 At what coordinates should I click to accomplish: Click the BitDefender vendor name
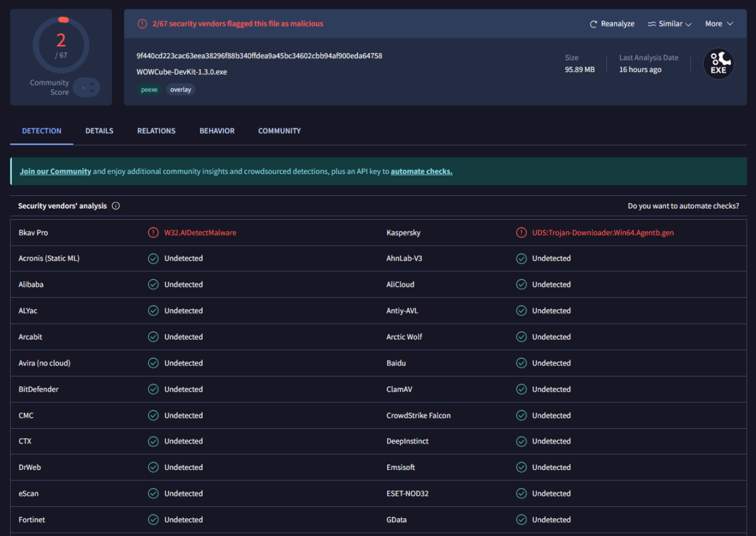click(38, 390)
